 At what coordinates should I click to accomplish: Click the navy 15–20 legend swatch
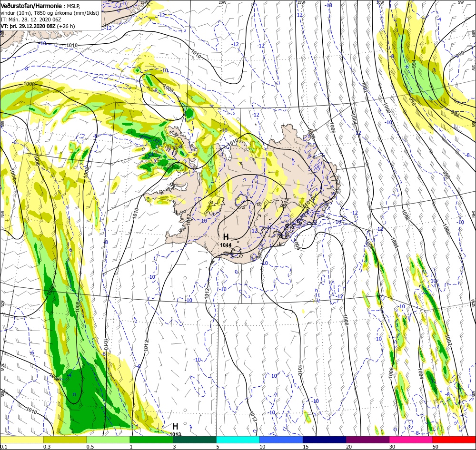[324, 439]
